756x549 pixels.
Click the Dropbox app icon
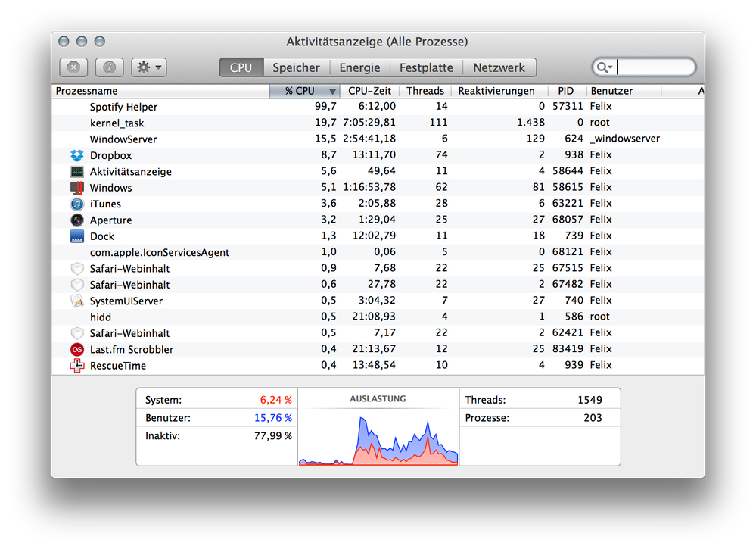pos(77,155)
